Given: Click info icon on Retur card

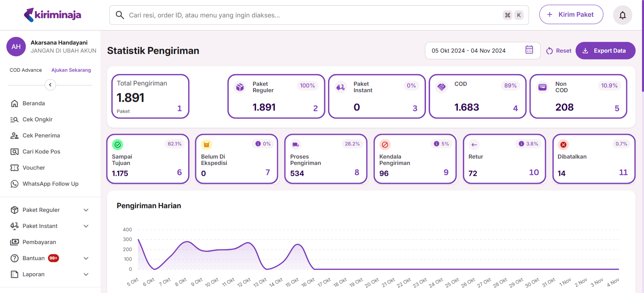Looking at the screenshot, I should 521,144.
